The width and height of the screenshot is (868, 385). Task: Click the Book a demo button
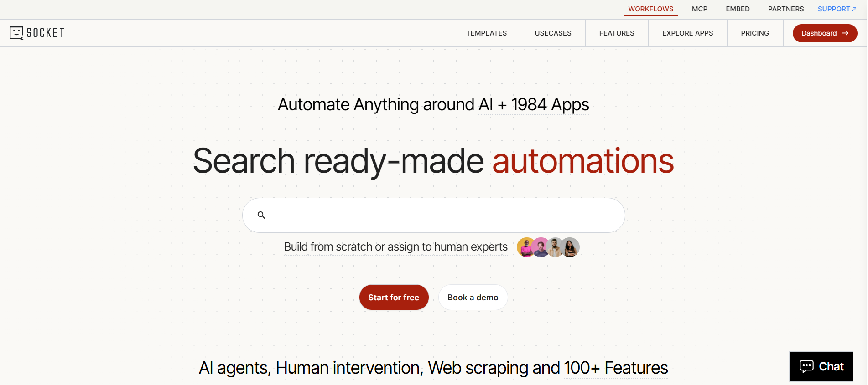(x=473, y=298)
